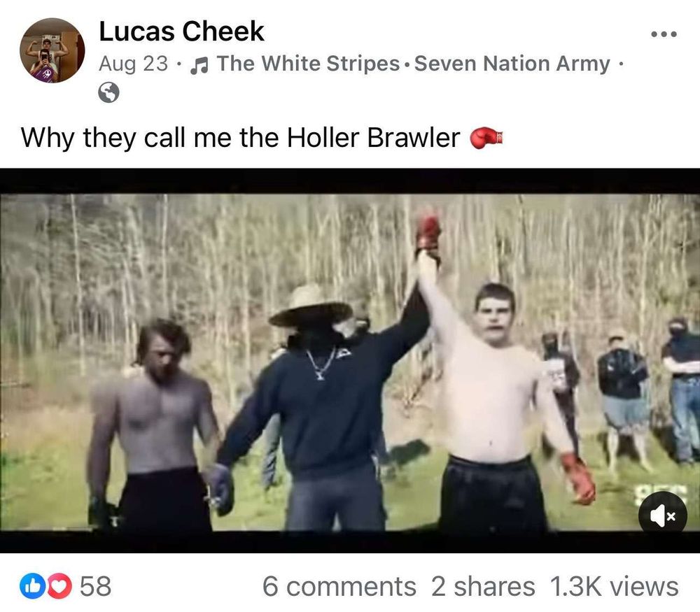Click the globe public privacy icon
The height and width of the screenshot is (612, 700).
(x=108, y=93)
